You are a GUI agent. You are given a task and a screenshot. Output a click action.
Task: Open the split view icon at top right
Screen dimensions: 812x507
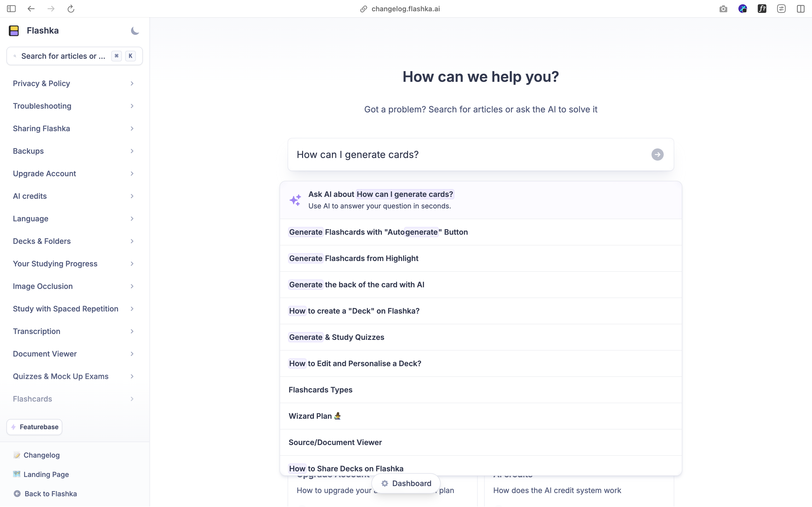pyautogui.click(x=801, y=9)
